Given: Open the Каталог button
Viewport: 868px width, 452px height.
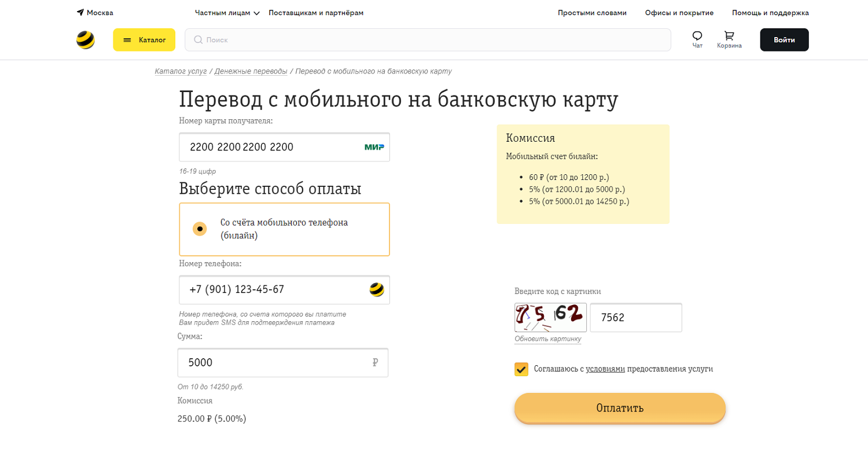Looking at the screenshot, I should click(144, 40).
